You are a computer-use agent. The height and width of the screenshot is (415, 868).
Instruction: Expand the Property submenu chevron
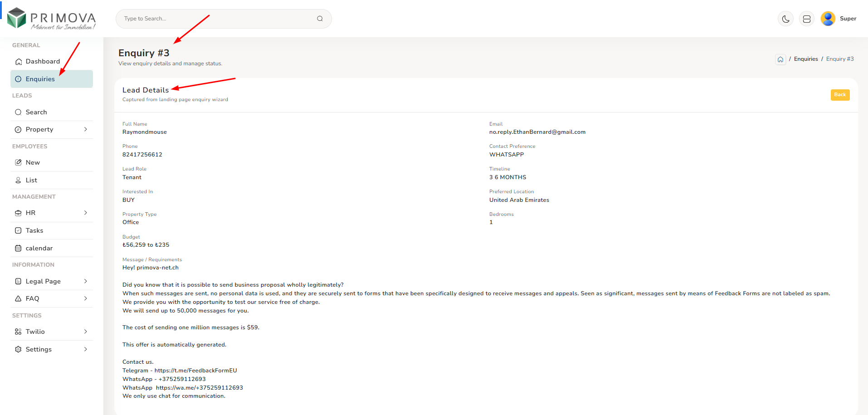pos(86,129)
